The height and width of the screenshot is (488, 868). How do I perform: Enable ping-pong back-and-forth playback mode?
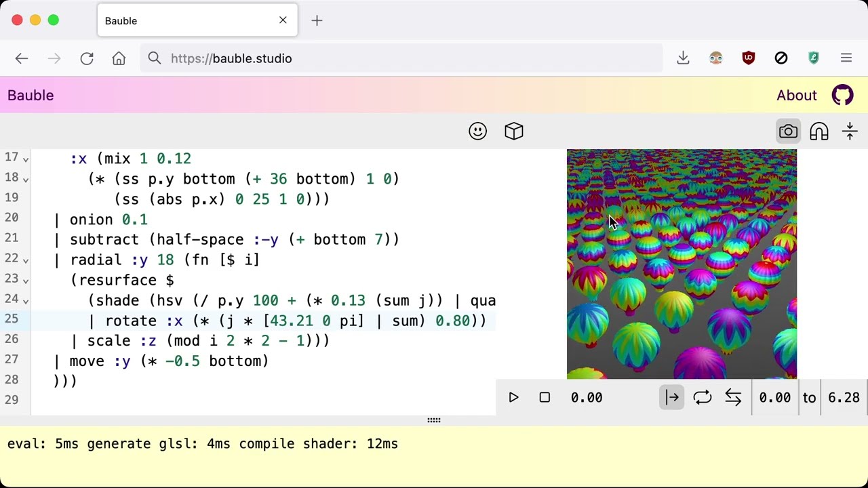[x=733, y=398]
